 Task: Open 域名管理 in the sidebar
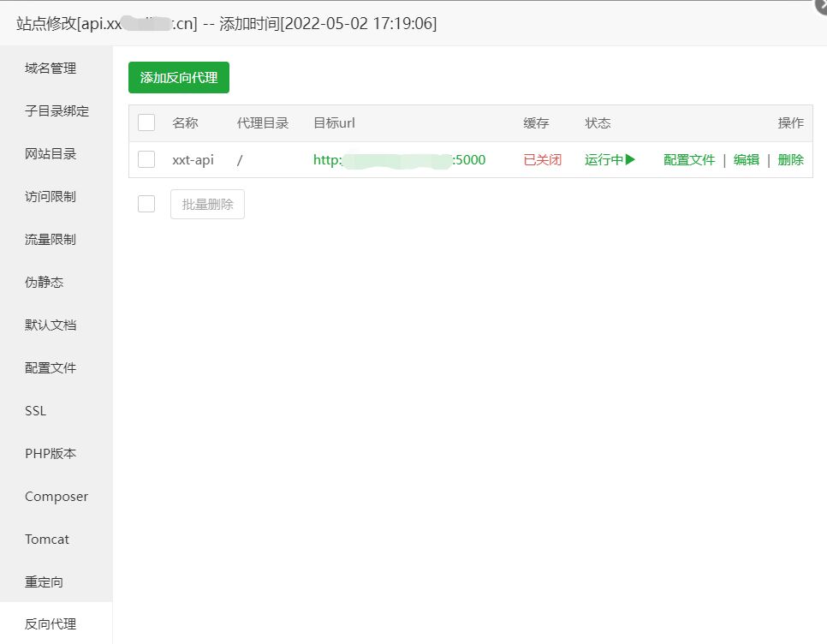[50, 68]
